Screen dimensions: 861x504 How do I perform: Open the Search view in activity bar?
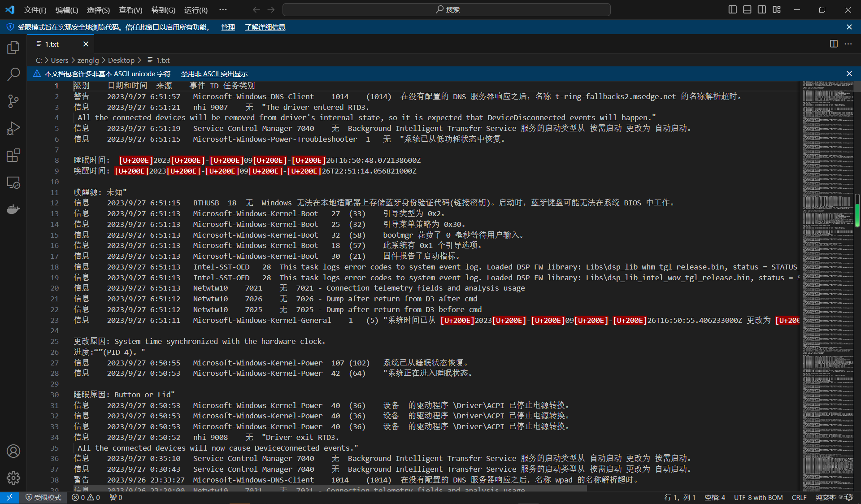(13, 74)
